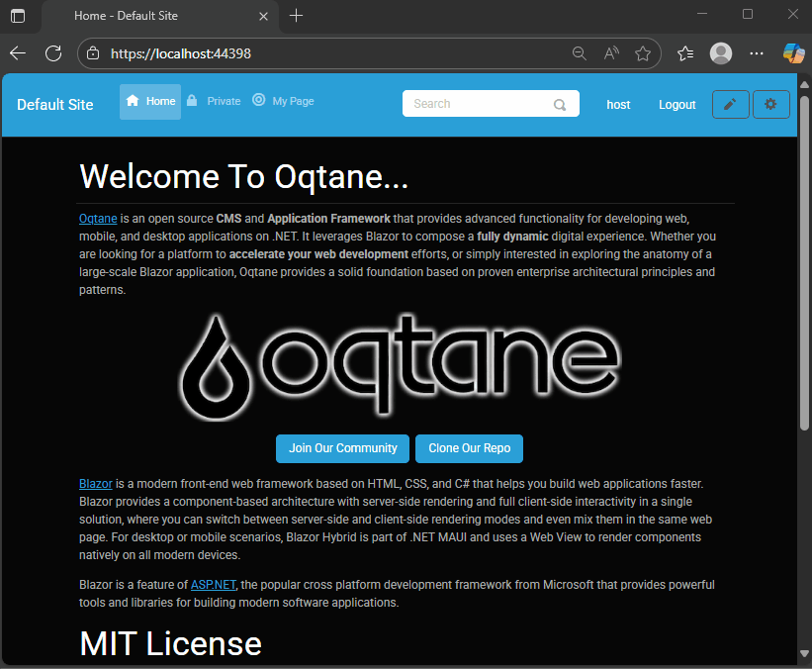Click the Logout link
The height and width of the screenshot is (669, 812).
point(677,105)
